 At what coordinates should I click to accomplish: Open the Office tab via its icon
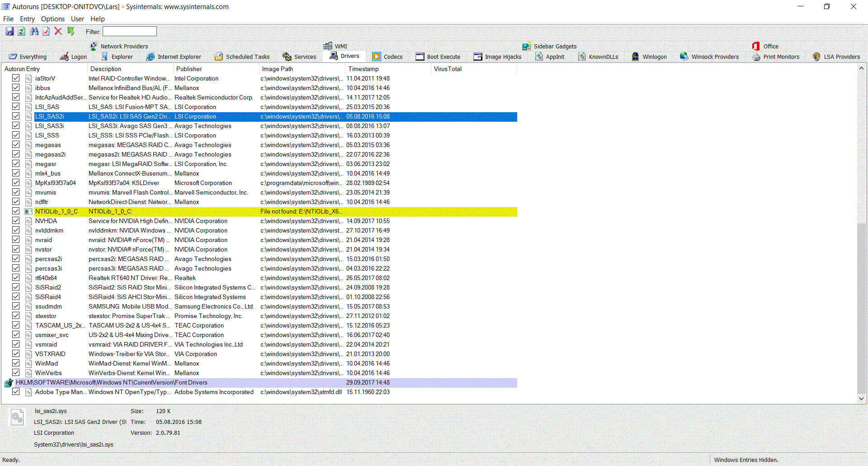tap(756, 46)
